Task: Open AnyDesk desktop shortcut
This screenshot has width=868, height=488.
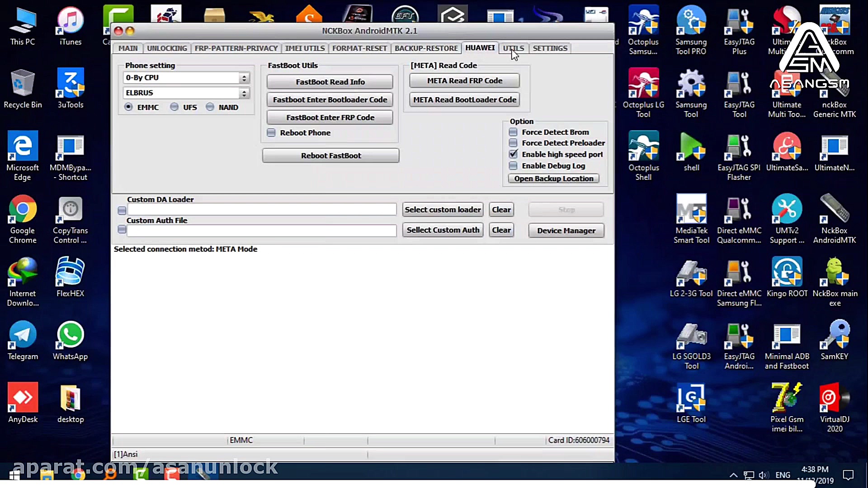Action: (x=23, y=404)
